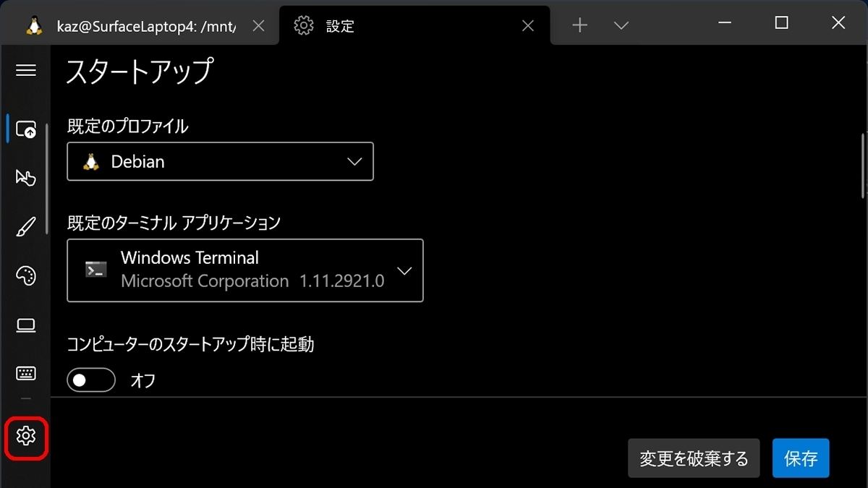Toggle コンピューターのスタートアップ時に起動 switch

click(x=91, y=380)
